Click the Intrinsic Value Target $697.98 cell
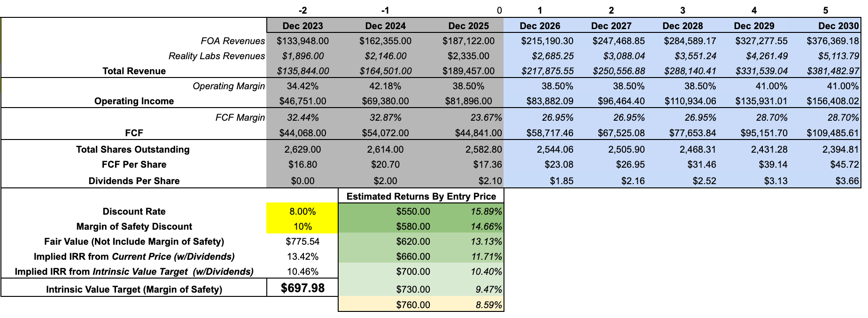The width and height of the screenshot is (868, 318). pyautogui.click(x=302, y=288)
